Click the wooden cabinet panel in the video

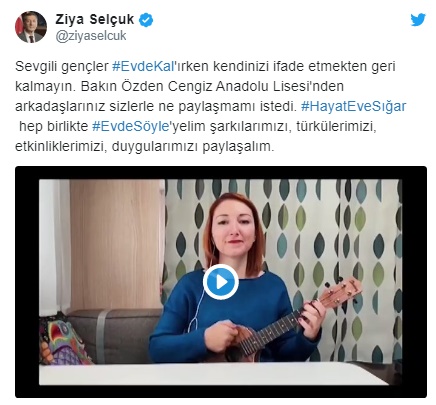pos(117,245)
